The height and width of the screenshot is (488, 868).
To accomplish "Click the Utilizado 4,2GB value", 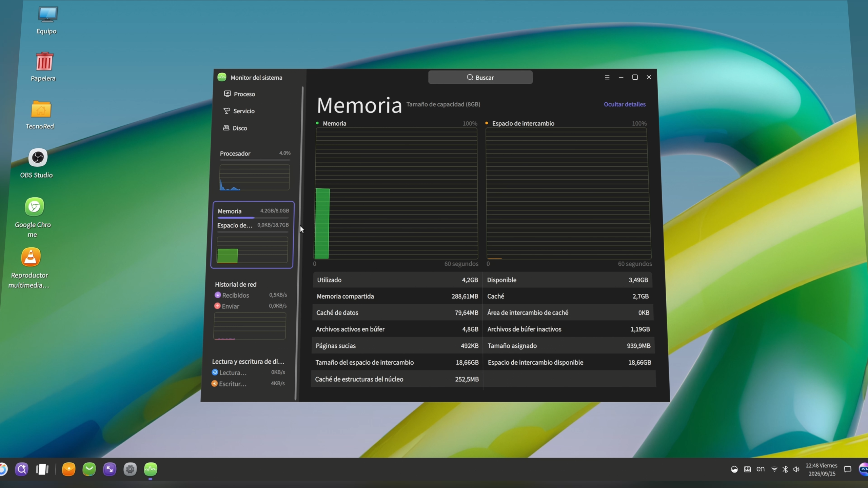I will (x=470, y=280).
